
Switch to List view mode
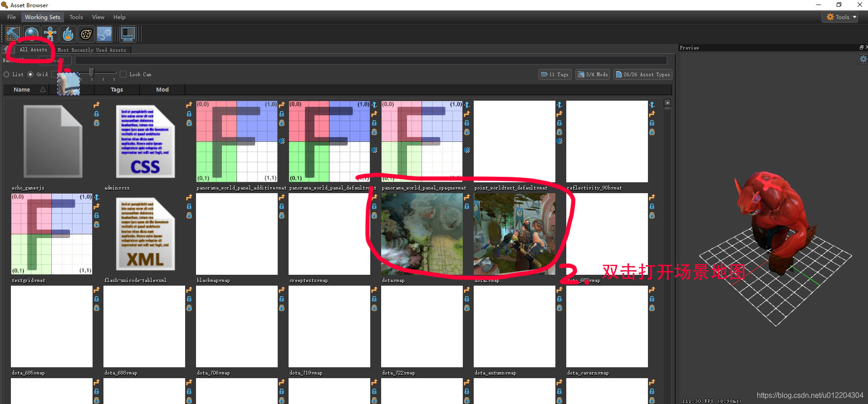tap(7, 74)
